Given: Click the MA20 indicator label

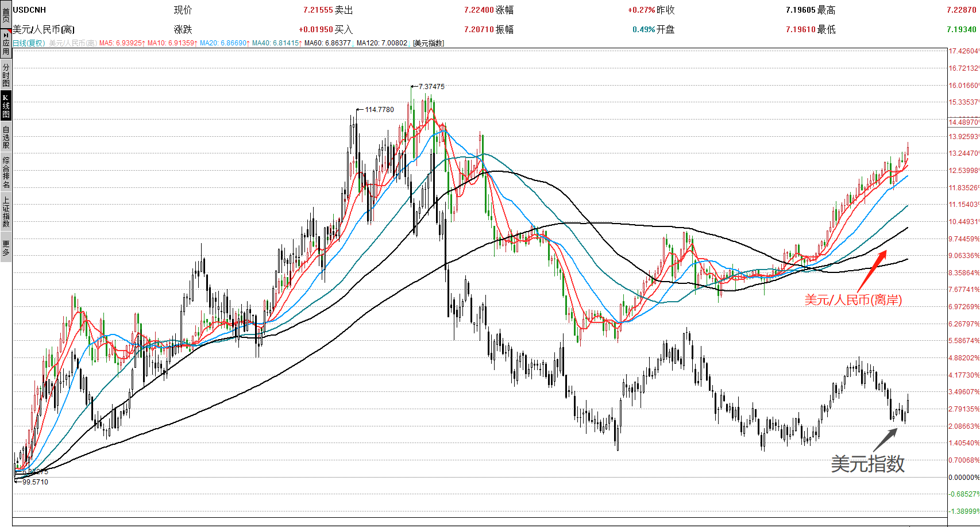Looking at the screenshot, I should [x=225, y=43].
